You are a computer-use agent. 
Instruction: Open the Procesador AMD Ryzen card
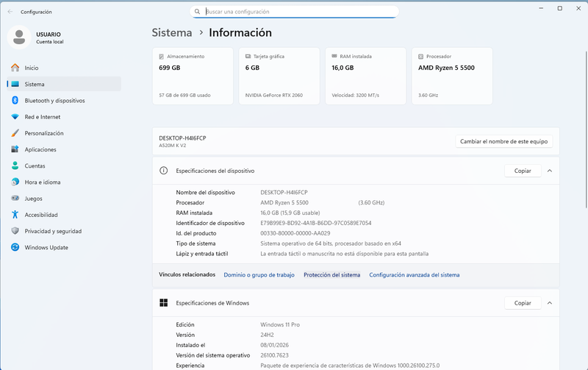coord(452,76)
